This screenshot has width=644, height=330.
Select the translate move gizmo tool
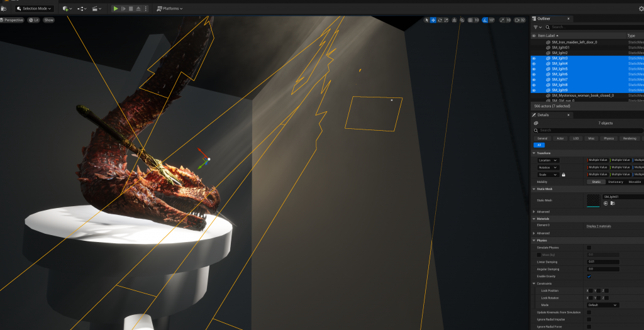tap(433, 20)
